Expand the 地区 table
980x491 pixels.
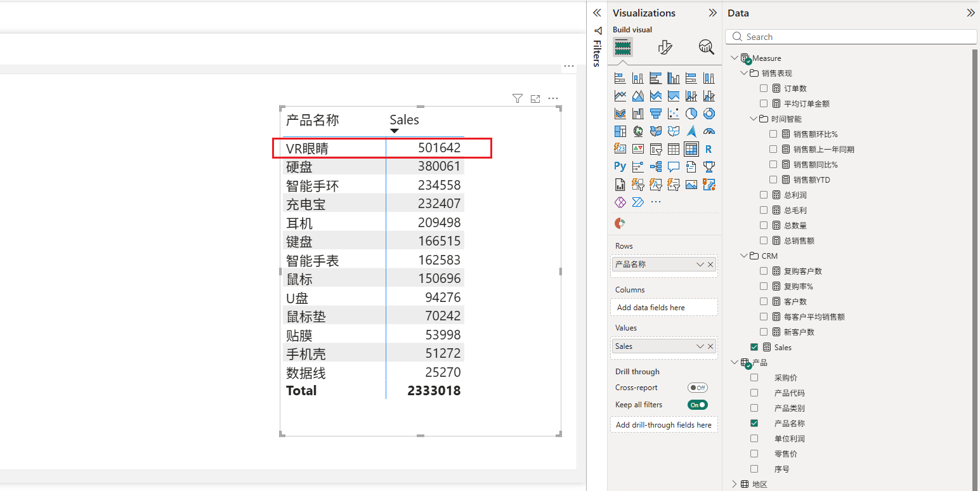(x=735, y=484)
